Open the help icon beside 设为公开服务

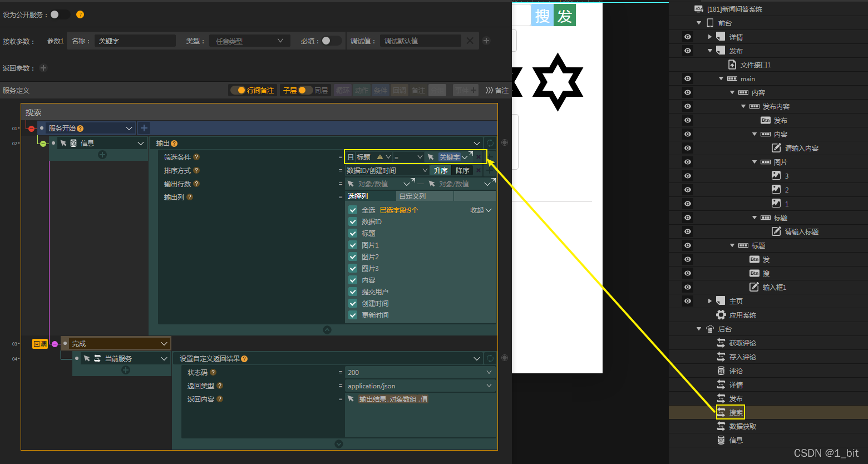[x=80, y=14]
